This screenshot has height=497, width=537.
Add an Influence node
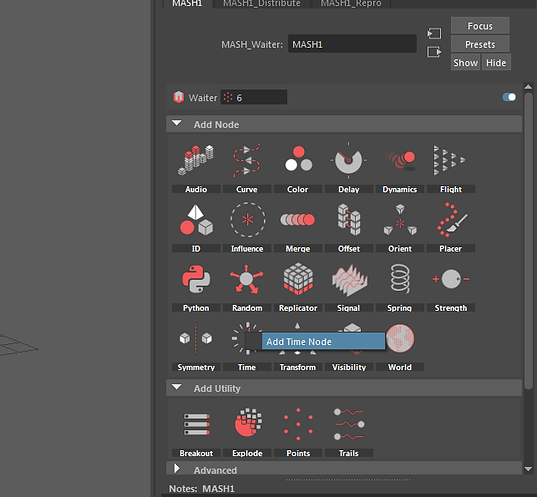247,220
